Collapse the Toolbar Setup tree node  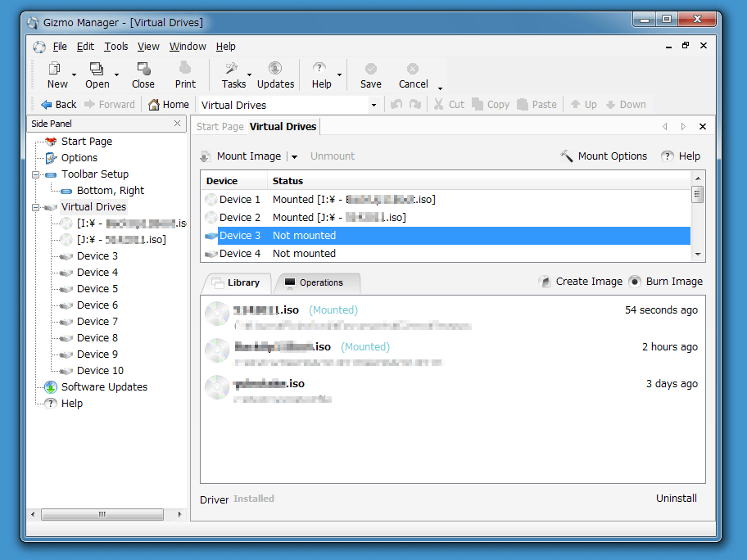35,174
